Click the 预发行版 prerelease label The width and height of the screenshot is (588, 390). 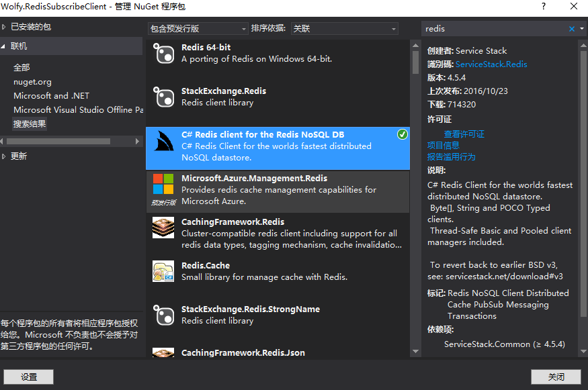pos(163,203)
